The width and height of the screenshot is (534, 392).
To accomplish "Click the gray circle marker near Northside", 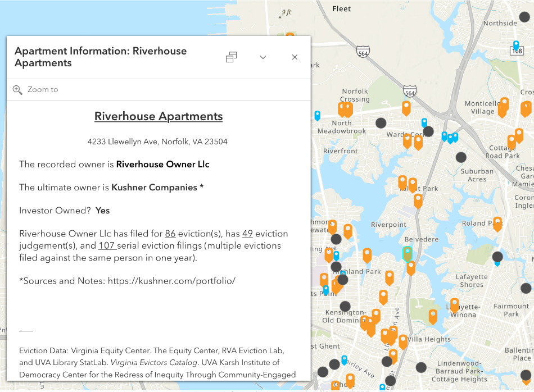I will click(524, 17).
